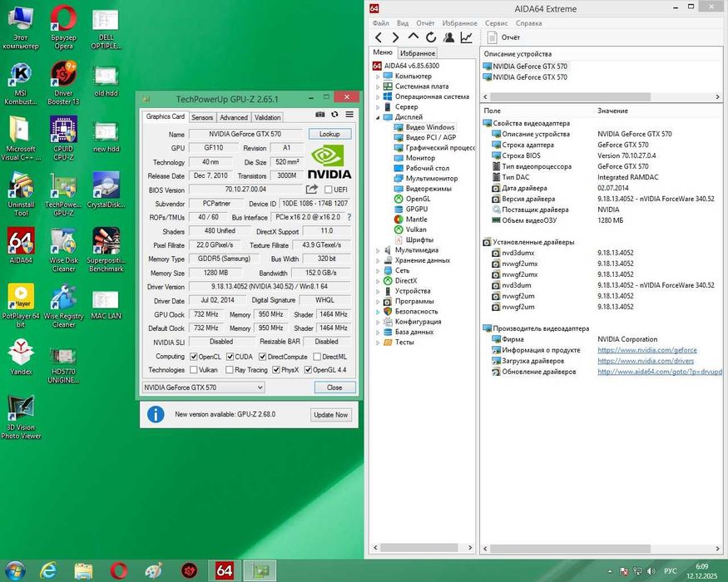Open Opera browser from taskbar
The height and width of the screenshot is (582, 728).
[x=118, y=571]
